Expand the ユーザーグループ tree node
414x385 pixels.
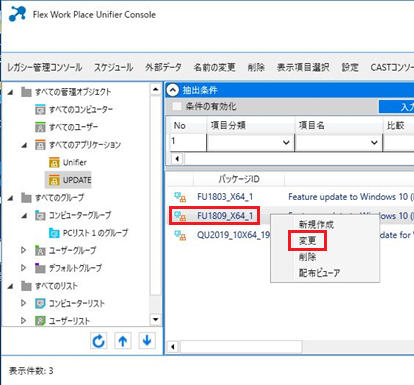(23, 250)
